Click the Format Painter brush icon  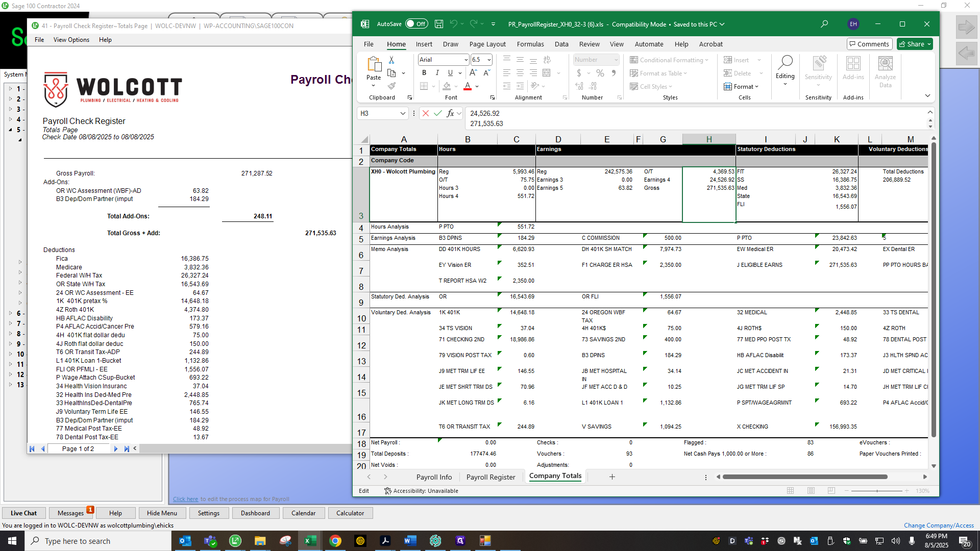tap(391, 86)
